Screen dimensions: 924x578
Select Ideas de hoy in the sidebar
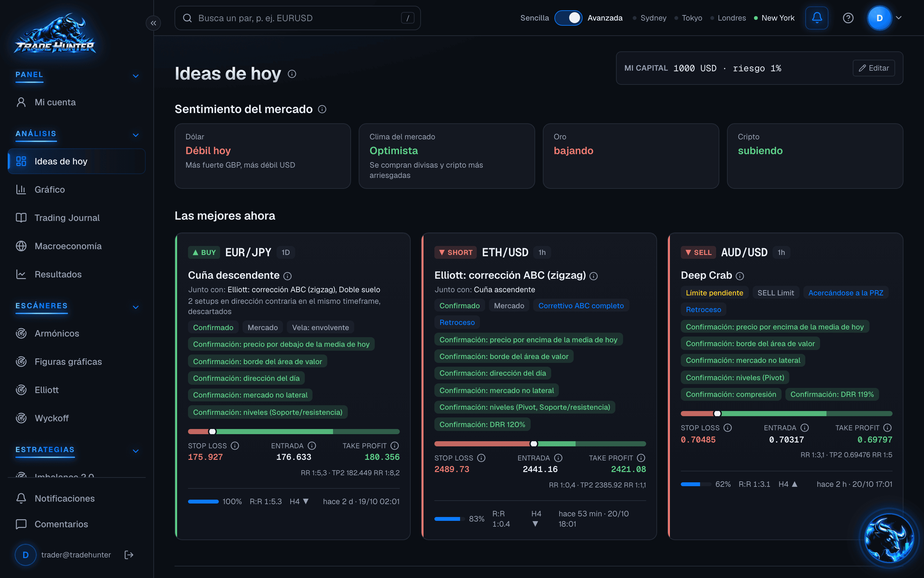coord(76,161)
